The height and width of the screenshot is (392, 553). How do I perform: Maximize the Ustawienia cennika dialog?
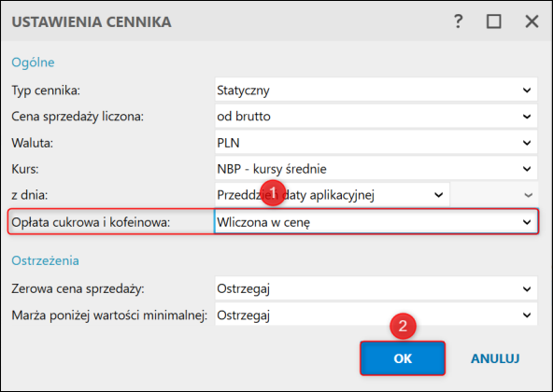point(494,21)
